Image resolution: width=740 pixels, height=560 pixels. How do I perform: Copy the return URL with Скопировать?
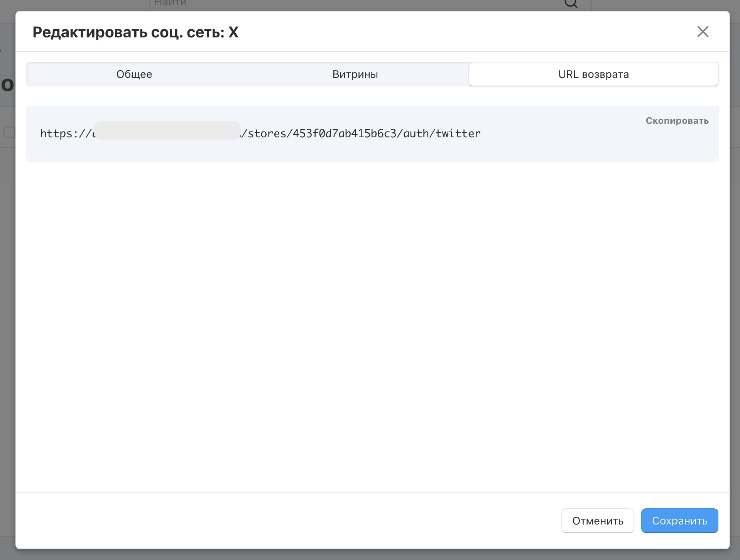(x=677, y=121)
